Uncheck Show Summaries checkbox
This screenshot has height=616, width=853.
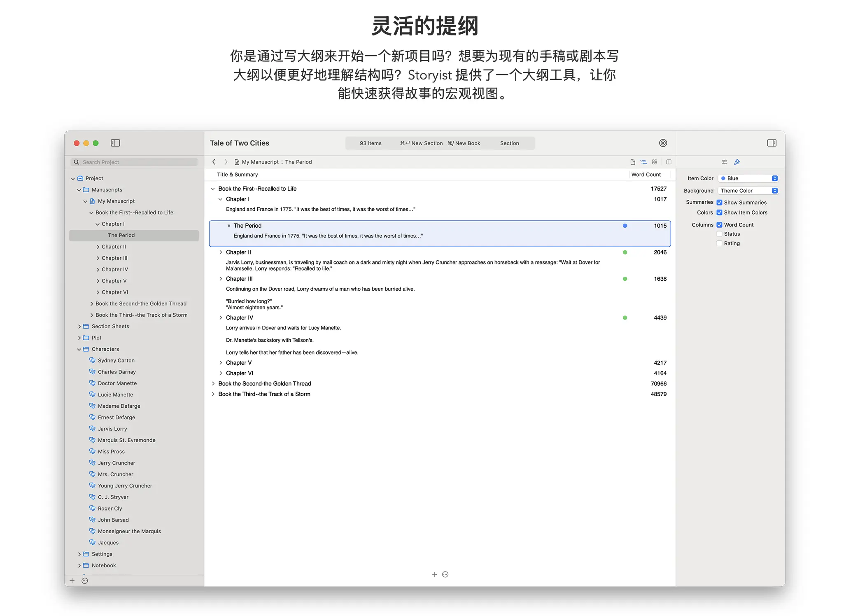[720, 202]
